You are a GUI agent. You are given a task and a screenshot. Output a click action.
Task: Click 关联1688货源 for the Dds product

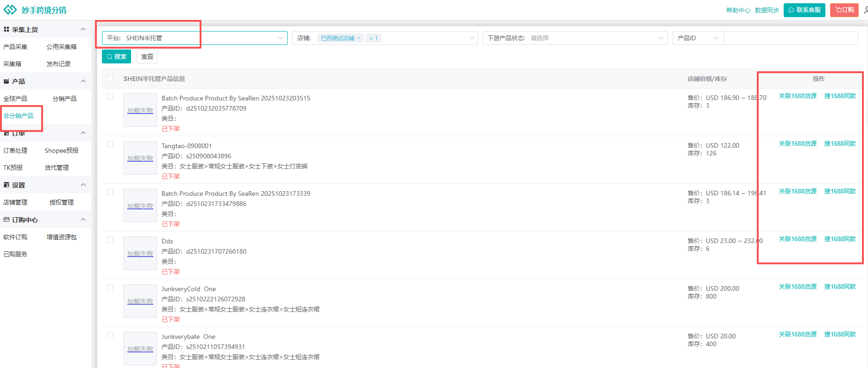point(798,239)
